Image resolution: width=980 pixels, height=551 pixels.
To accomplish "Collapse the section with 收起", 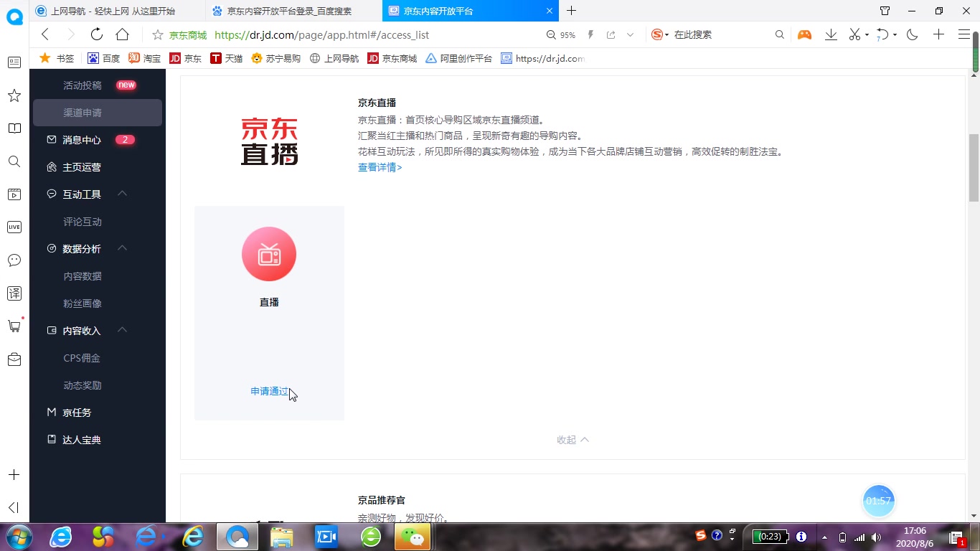I will [x=573, y=440].
